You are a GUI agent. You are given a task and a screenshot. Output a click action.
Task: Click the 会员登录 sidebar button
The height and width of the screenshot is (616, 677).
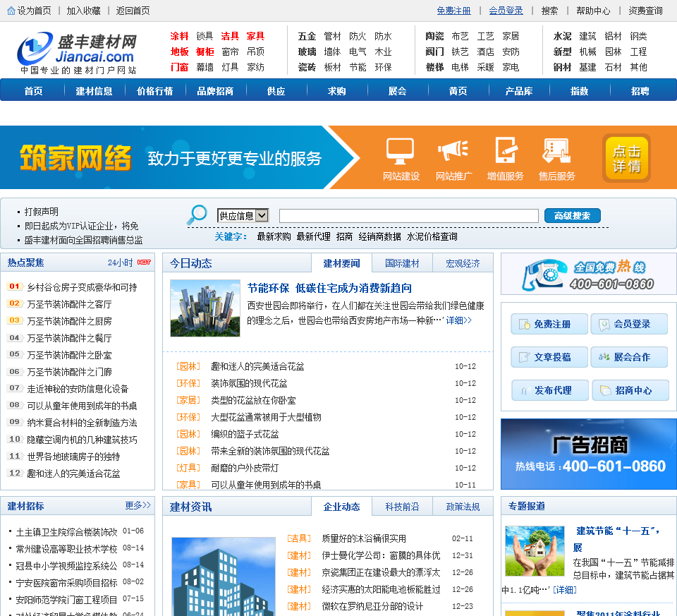pos(629,324)
